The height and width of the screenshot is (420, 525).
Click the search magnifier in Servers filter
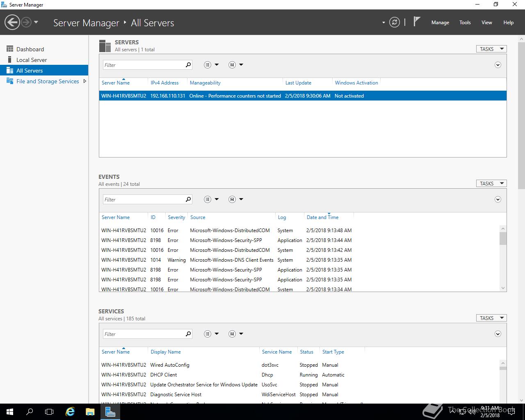tap(188, 65)
